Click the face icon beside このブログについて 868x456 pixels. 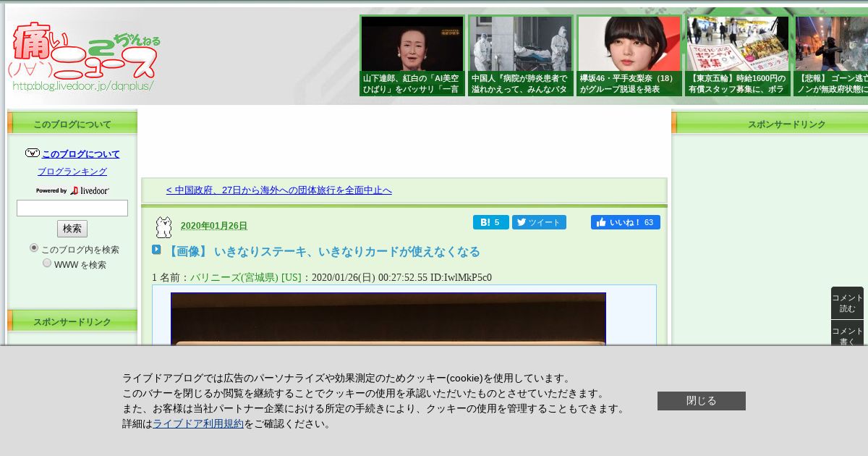pyautogui.click(x=33, y=153)
